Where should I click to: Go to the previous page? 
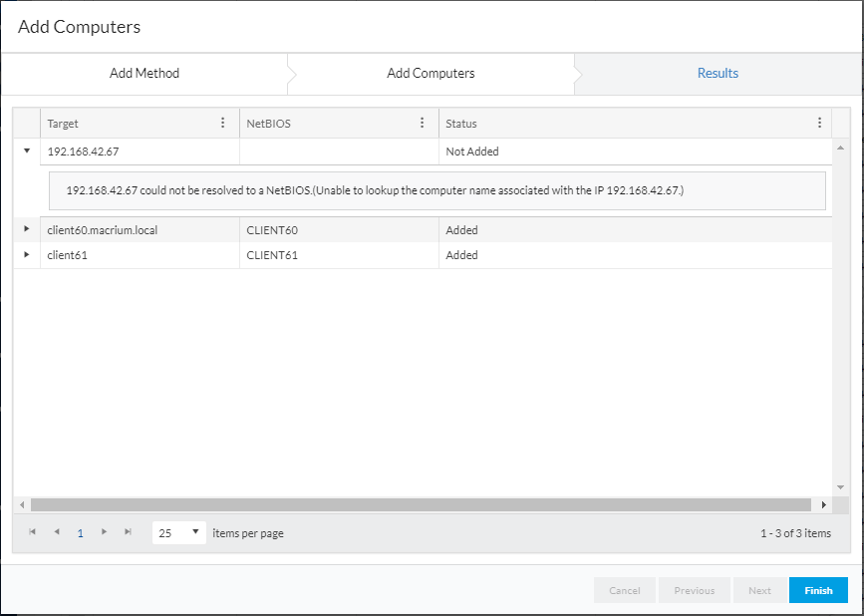56,531
